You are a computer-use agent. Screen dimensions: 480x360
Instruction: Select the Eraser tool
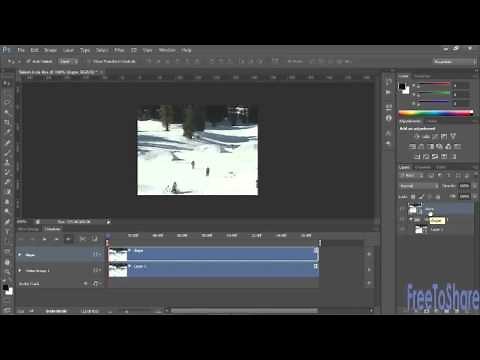pos(7,182)
